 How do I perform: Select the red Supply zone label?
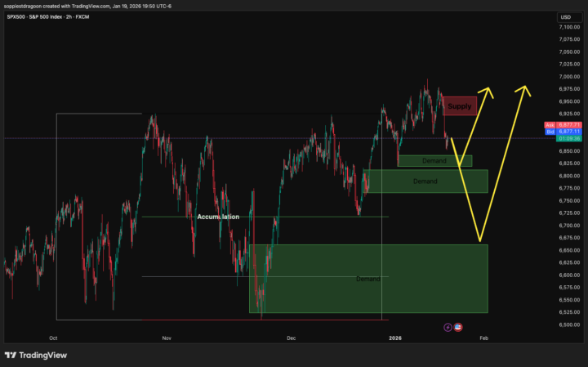459,106
